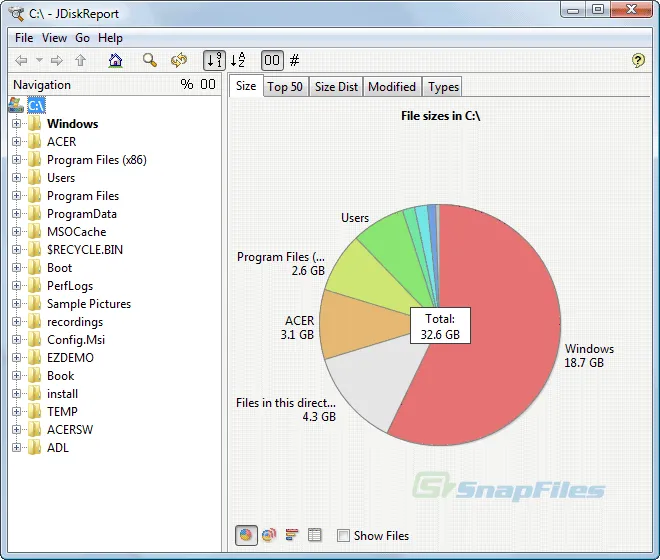Select the C:\ root drive item
This screenshot has height=560, width=660.
pos(36,105)
